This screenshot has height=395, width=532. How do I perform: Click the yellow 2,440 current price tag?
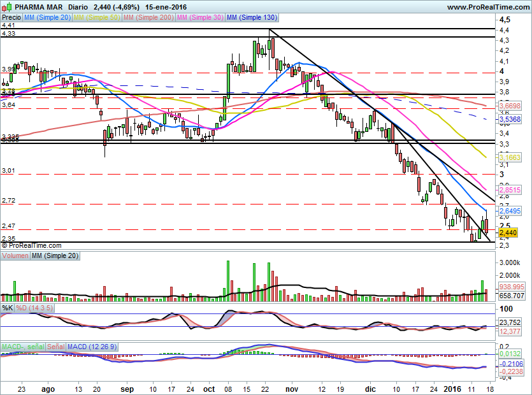click(507, 233)
